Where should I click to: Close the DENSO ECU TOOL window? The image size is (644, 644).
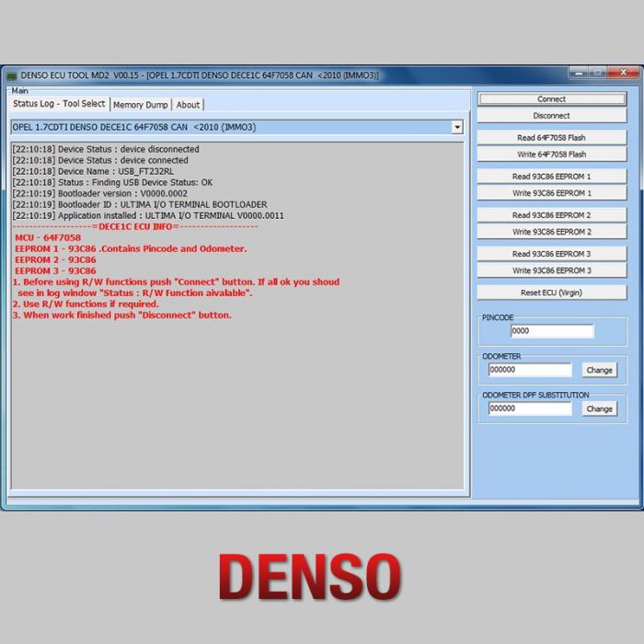pyautogui.click(x=624, y=73)
